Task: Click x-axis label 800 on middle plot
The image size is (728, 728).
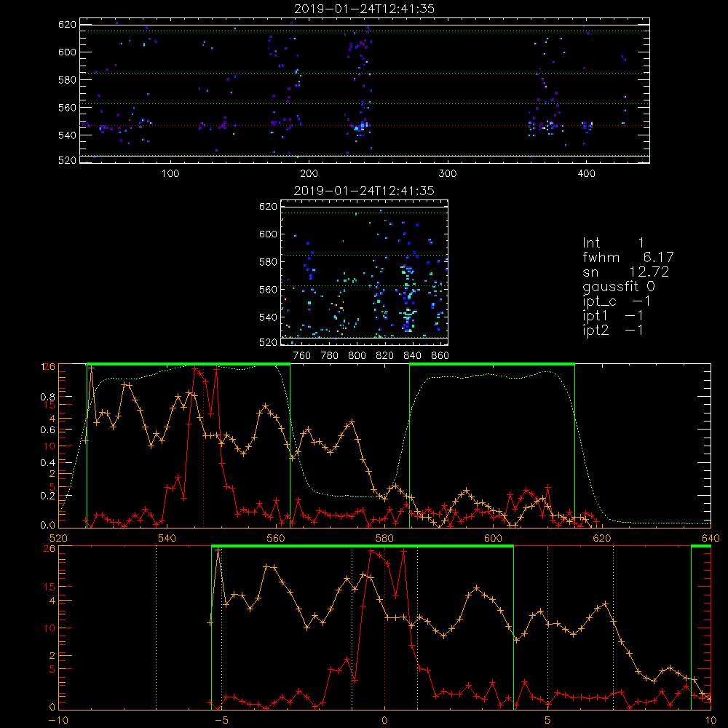Action: point(357,356)
